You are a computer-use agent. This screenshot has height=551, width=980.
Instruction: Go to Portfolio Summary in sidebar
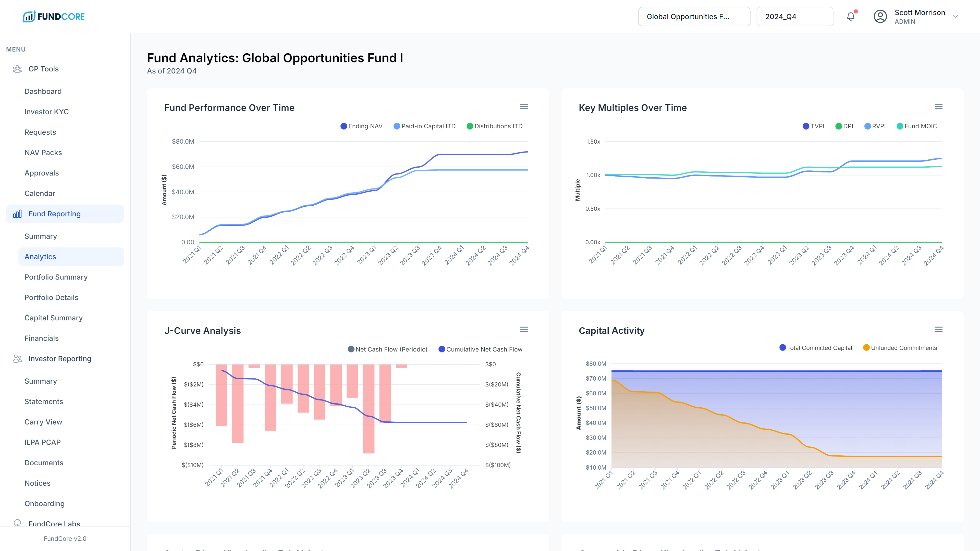coord(56,277)
